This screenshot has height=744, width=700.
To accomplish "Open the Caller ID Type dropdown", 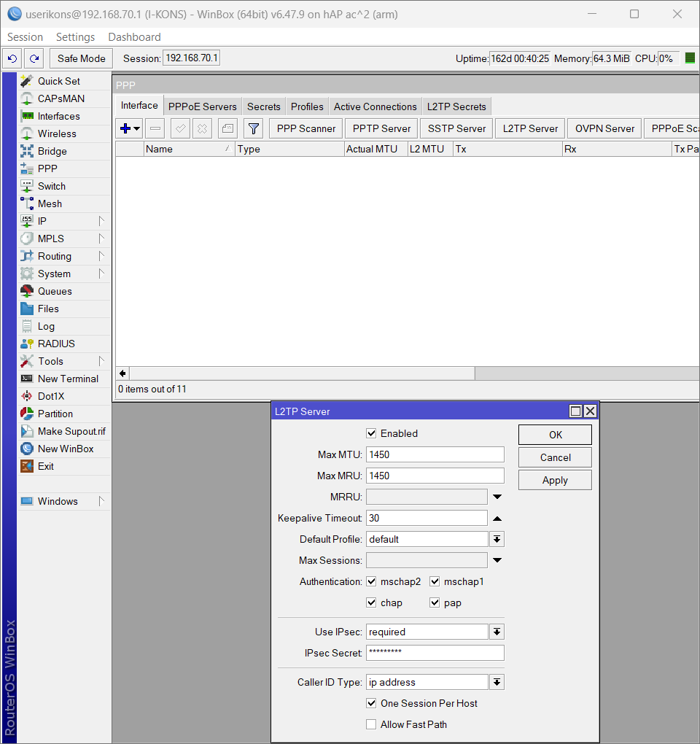I will (497, 682).
